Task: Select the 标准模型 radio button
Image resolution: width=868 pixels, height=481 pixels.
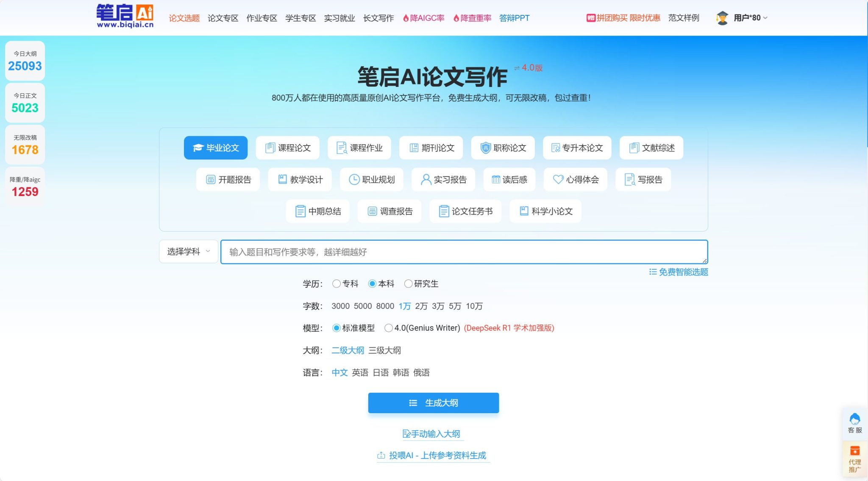Action: pyautogui.click(x=337, y=328)
